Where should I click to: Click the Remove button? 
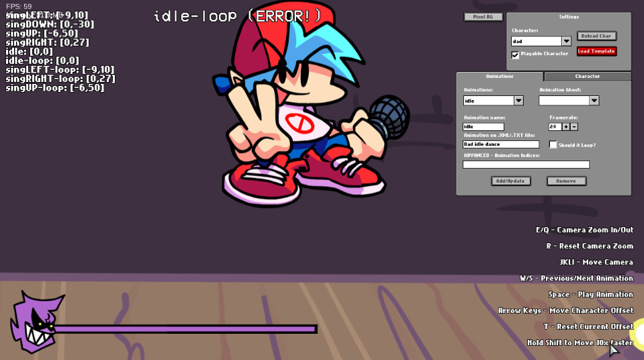[x=566, y=181]
